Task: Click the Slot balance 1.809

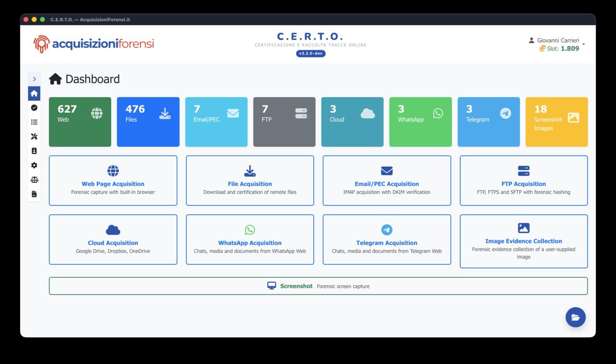Action: 570,48
